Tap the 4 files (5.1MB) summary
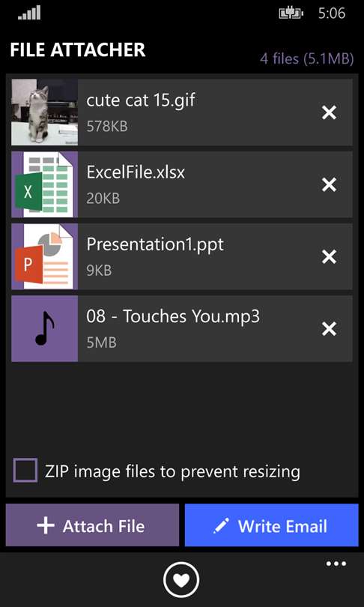The height and width of the screenshot is (607, 364). (x=307, y=59)
